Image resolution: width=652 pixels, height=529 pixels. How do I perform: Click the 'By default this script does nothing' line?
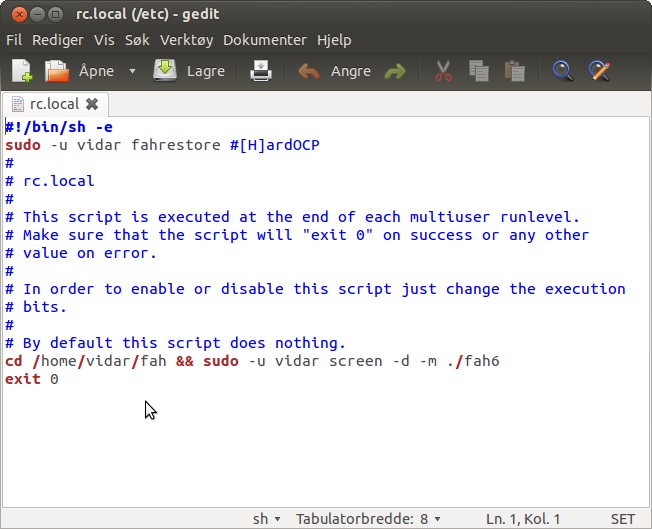coord(175,343)
